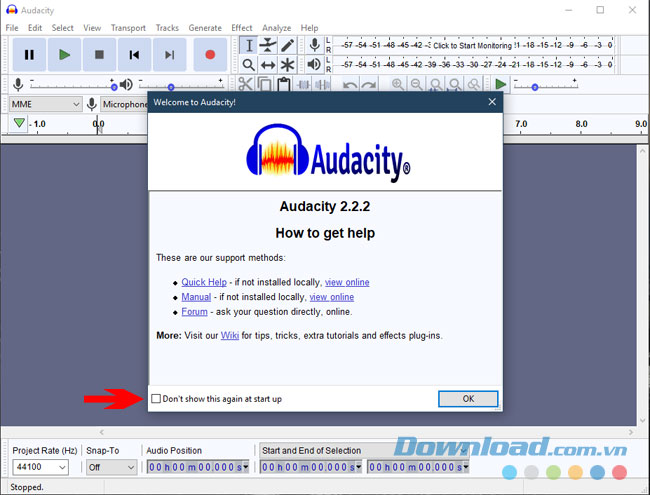Click the timeline pinned play head triangle
The image size is (650, 495).
pyautogui.click(x=19, y=123)
